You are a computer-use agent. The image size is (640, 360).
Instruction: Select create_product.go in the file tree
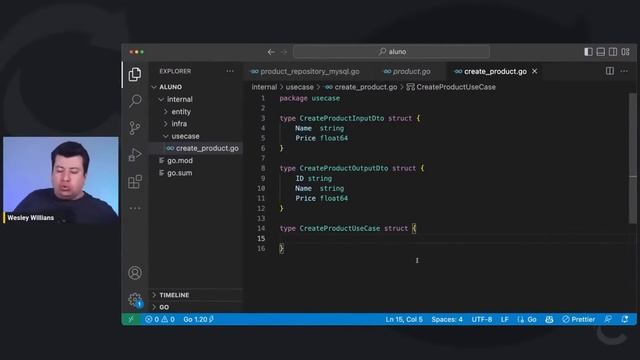tap(197, 148)
